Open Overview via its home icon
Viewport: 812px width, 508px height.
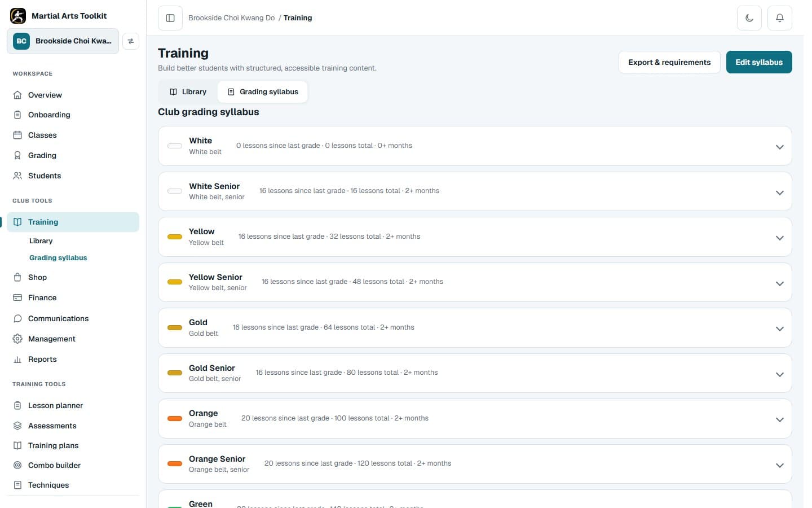pyautogui.click(x=17, y=95)
